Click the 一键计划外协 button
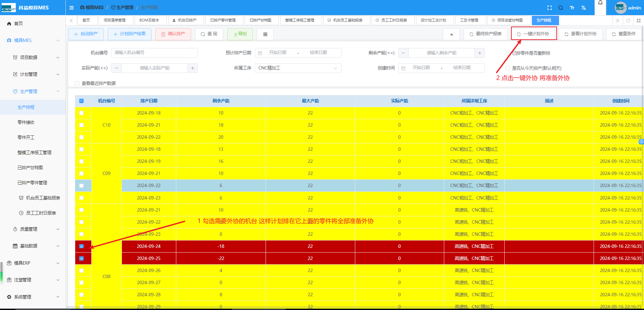This screenshot has width=644, height=310. pyautogui.click(x=534, y=34)
